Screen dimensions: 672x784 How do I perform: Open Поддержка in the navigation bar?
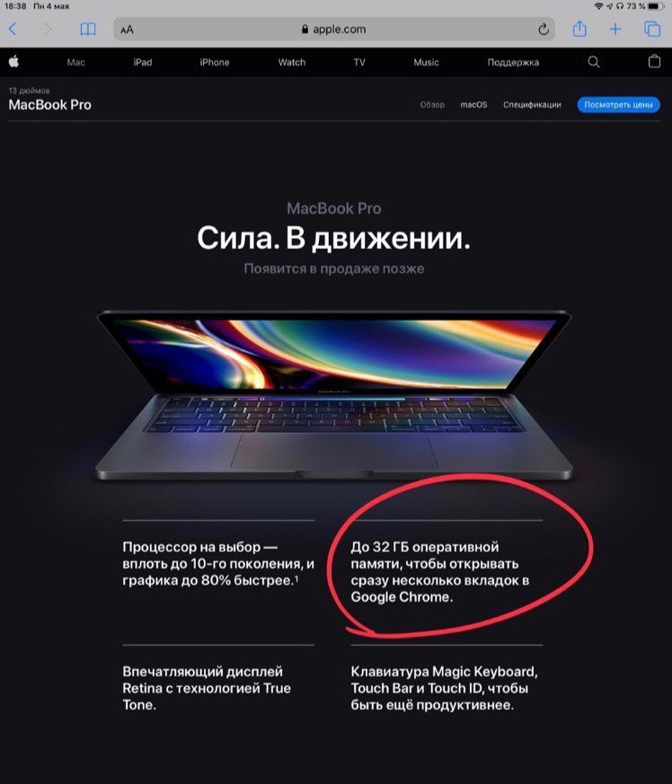point(513,63)
